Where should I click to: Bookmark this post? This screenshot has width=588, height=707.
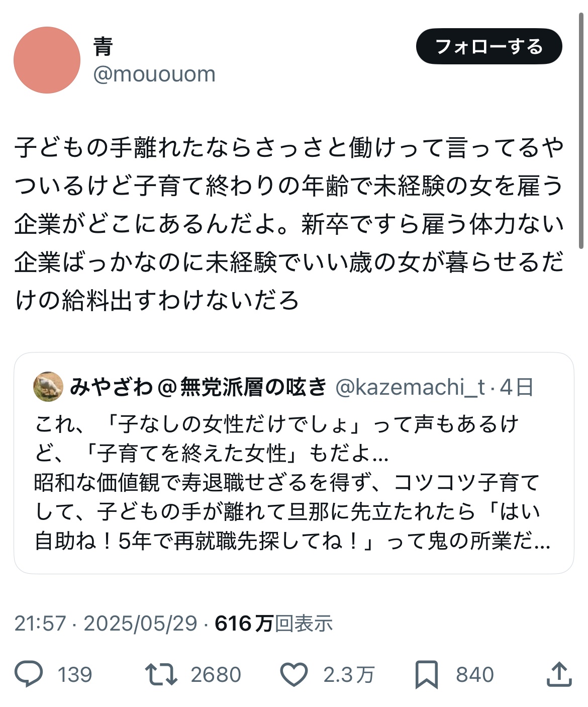click(426, 674)
